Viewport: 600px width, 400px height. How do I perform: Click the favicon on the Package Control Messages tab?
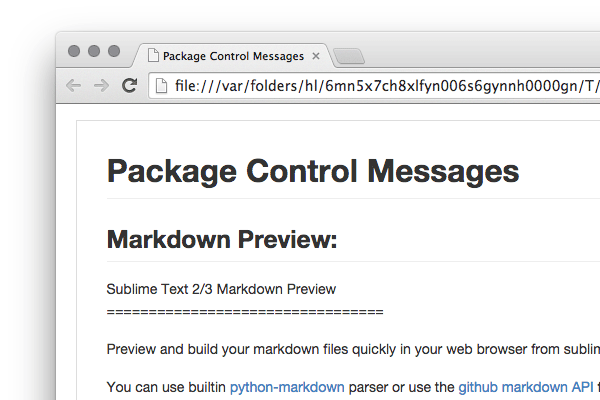point(153,56)
